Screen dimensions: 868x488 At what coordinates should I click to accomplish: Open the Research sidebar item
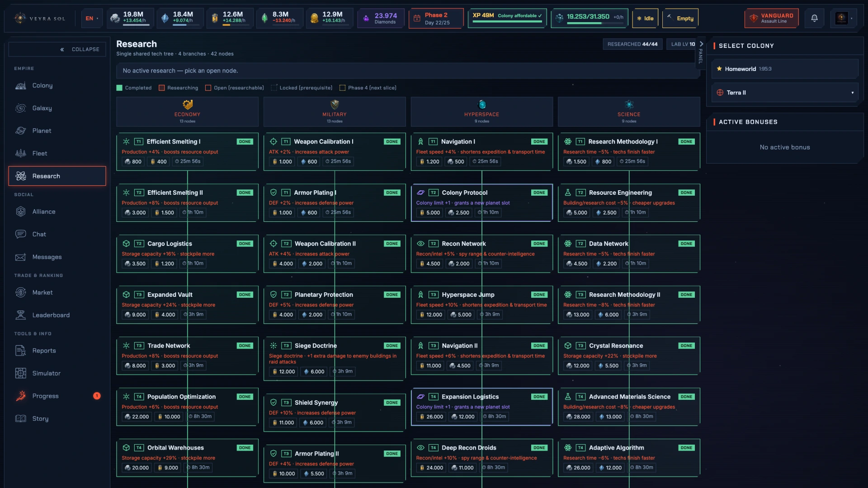click(57, 176)
